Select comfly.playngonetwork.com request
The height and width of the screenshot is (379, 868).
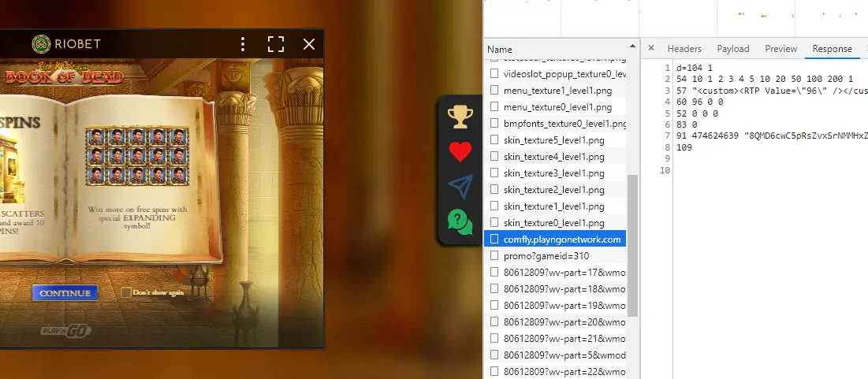point(555,240)
